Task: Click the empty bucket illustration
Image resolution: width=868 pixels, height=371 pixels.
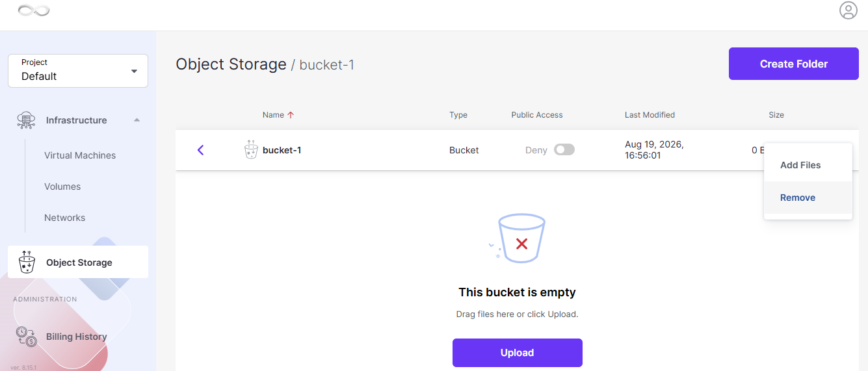Action: (517, 238)
